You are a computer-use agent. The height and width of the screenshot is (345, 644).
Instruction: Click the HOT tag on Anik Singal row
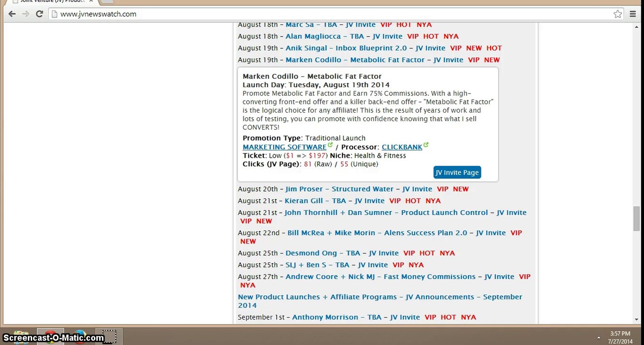coord(494,48)
